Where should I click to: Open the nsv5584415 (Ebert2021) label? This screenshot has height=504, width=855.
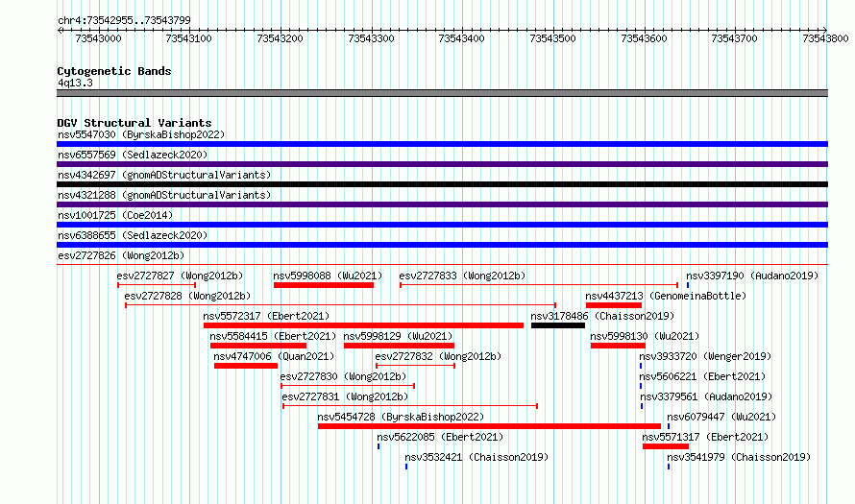coord(273,336)
